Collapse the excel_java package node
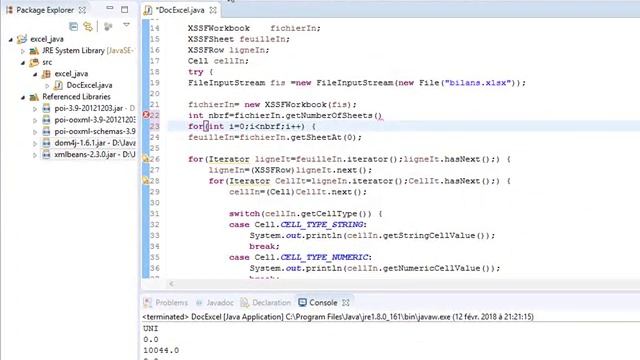 pos(35,74)
